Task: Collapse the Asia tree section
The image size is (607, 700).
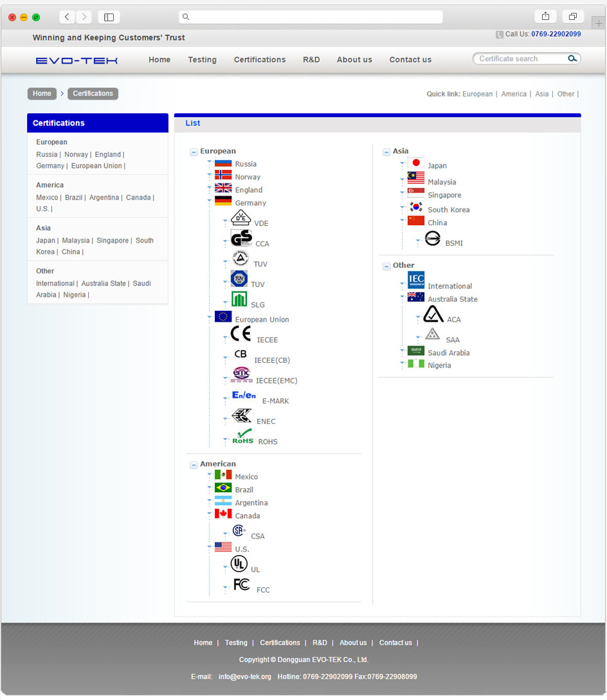Action: pyautogui.click(x=386, y=152)
